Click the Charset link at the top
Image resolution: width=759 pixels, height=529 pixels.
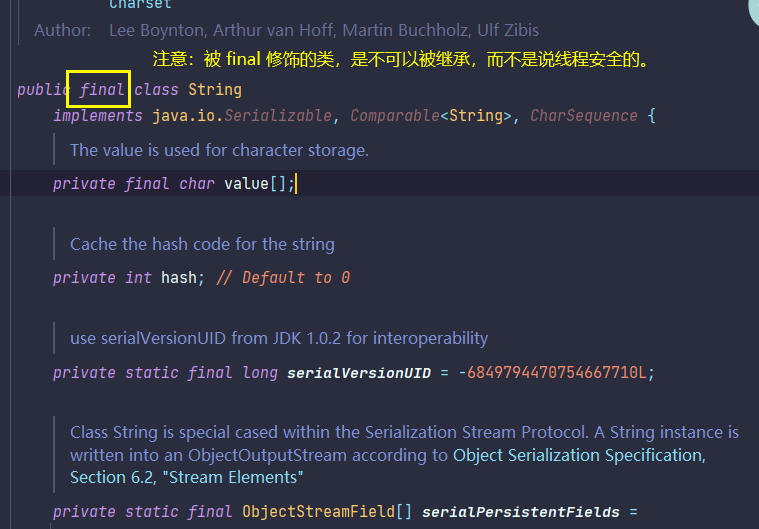pyautogui.click(x=140, y=5)
